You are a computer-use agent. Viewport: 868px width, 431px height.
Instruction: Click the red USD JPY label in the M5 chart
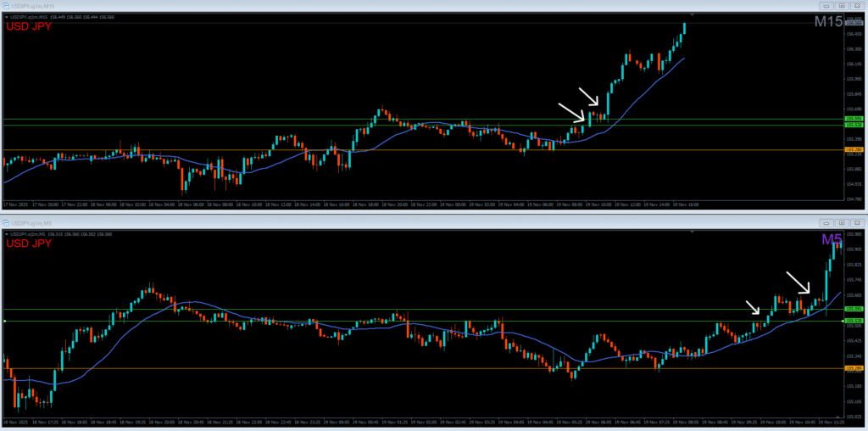28,243
